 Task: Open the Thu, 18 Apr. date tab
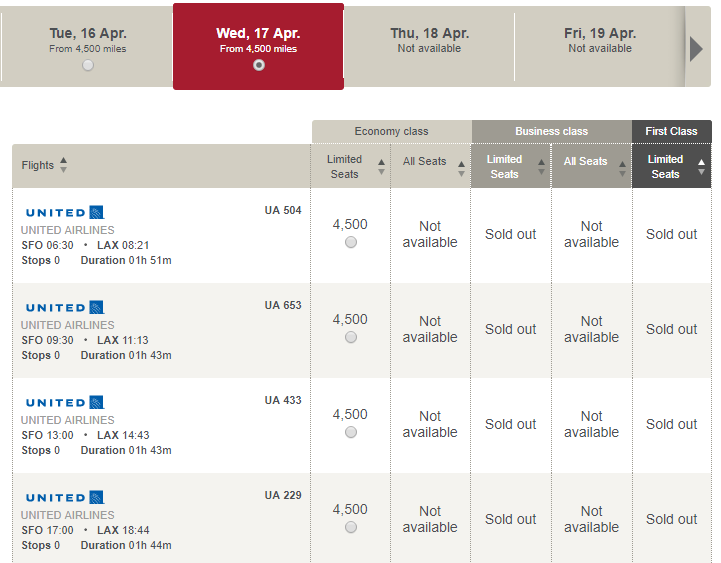click(429, 46)
